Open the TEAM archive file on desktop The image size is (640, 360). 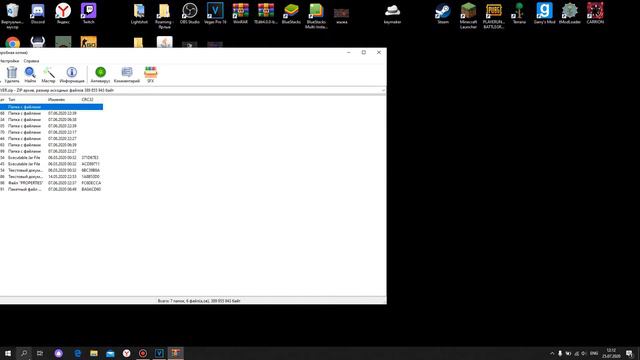(x=266, y=13)
